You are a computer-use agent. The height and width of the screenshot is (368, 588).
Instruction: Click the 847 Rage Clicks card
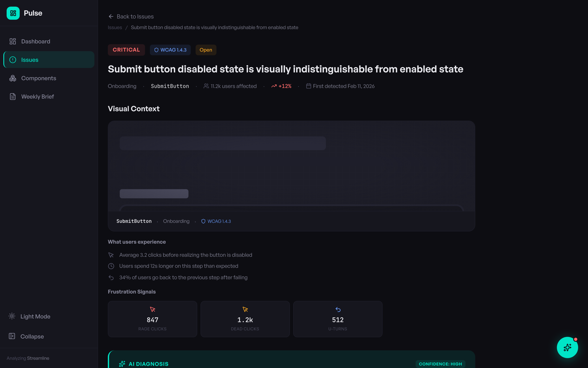click(152, 319)
